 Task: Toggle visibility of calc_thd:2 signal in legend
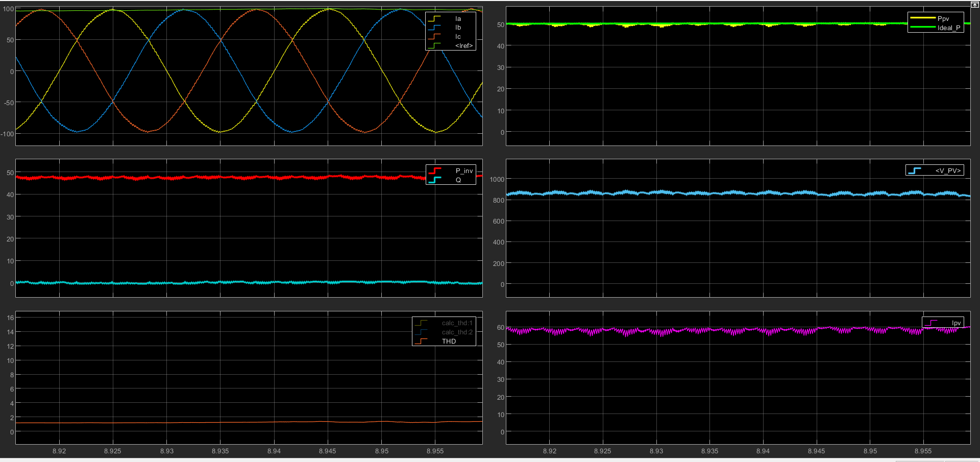click(457, 332)
